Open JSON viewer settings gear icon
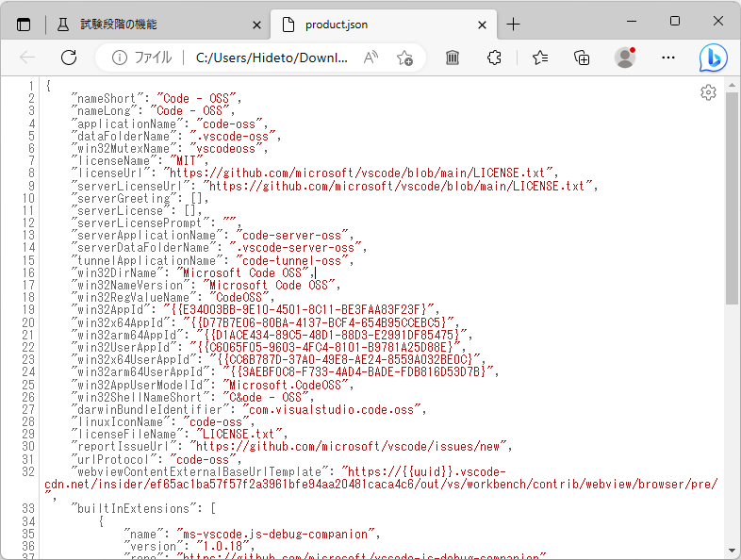The width and height of the screenshot is (741, 560). click(x=708, y=92)
